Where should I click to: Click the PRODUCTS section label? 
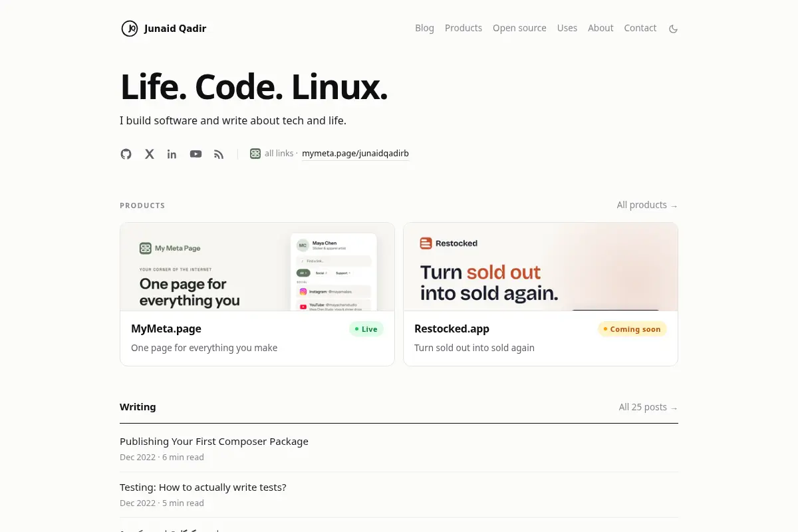142,205
